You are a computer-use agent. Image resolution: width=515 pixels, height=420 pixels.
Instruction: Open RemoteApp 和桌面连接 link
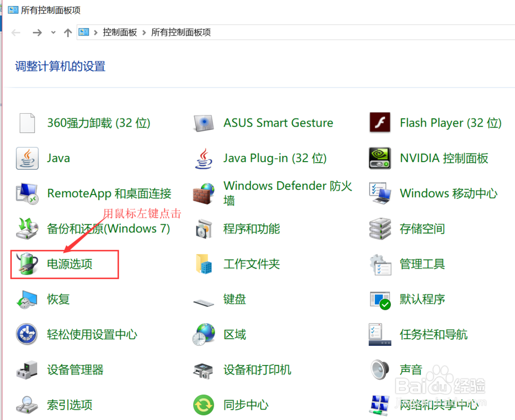click(x=109, y=194)
